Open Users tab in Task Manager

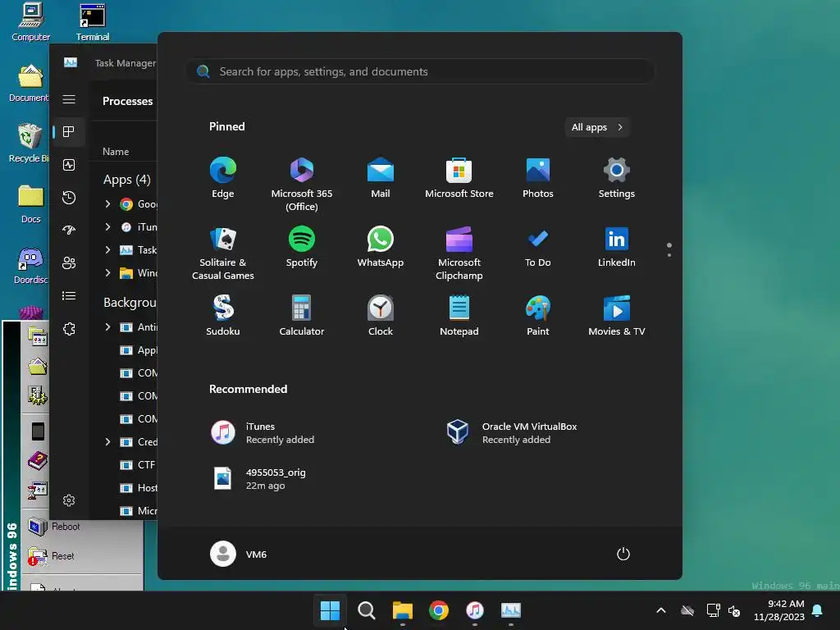pos(69,263)
